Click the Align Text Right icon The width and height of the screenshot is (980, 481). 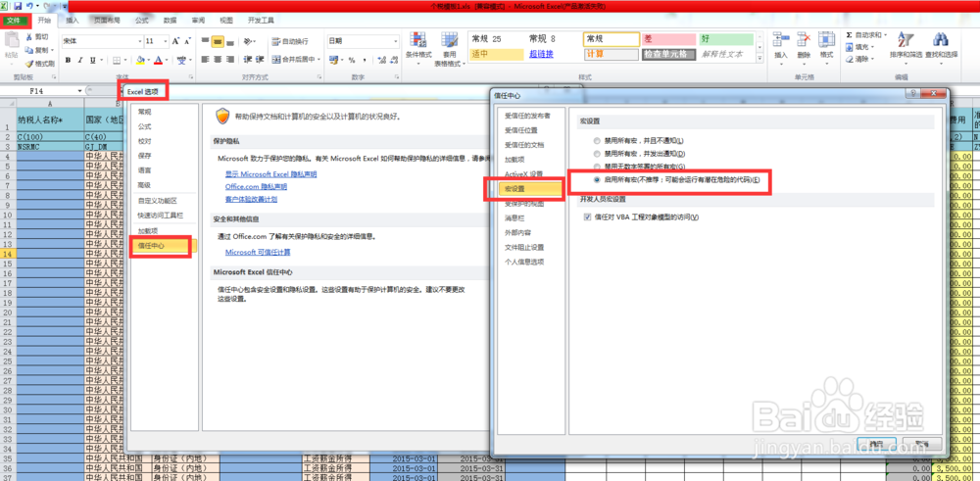coord(230,60)
